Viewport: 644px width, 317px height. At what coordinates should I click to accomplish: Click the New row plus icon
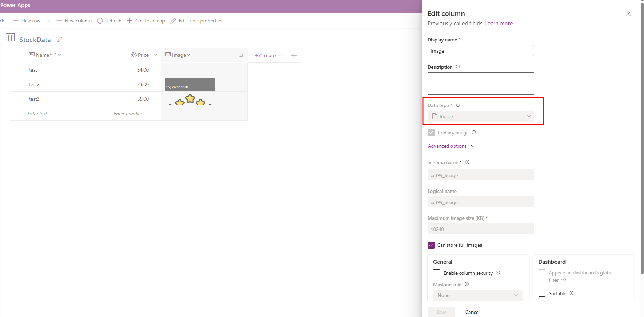point(16,21)
